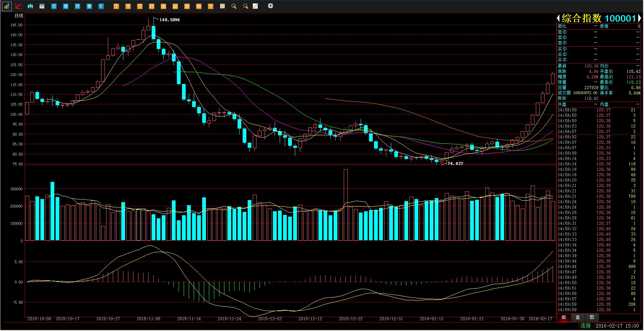Click the 内盘 label
The height and width of the screenshot is (331, 644).
(x=604, y=105)
